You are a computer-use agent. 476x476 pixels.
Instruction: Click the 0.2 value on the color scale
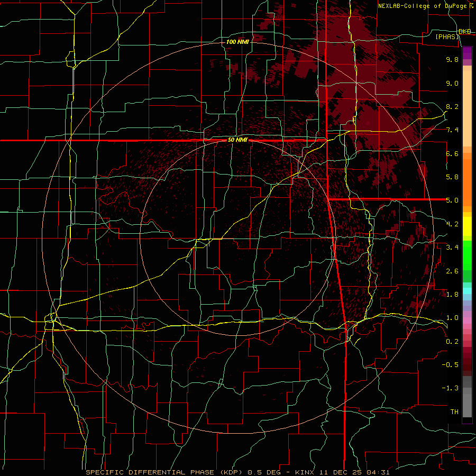(x=452, y=342)
